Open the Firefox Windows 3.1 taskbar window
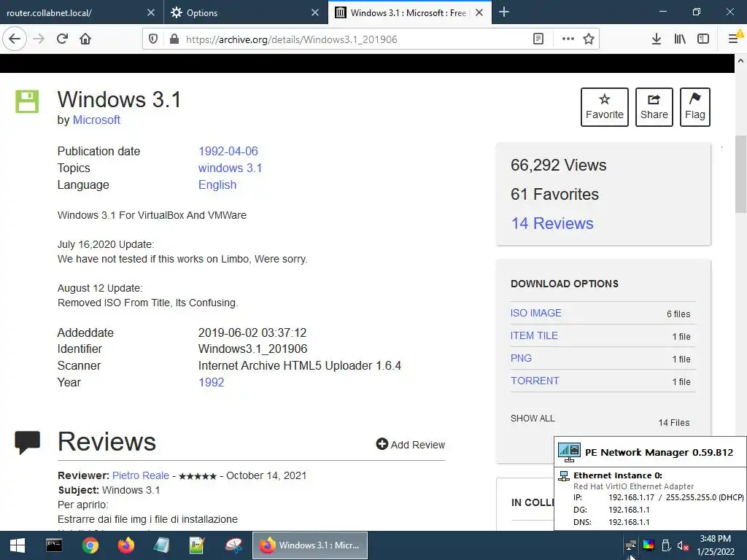The height and width of the screenshot is (560, 747). 309,545
